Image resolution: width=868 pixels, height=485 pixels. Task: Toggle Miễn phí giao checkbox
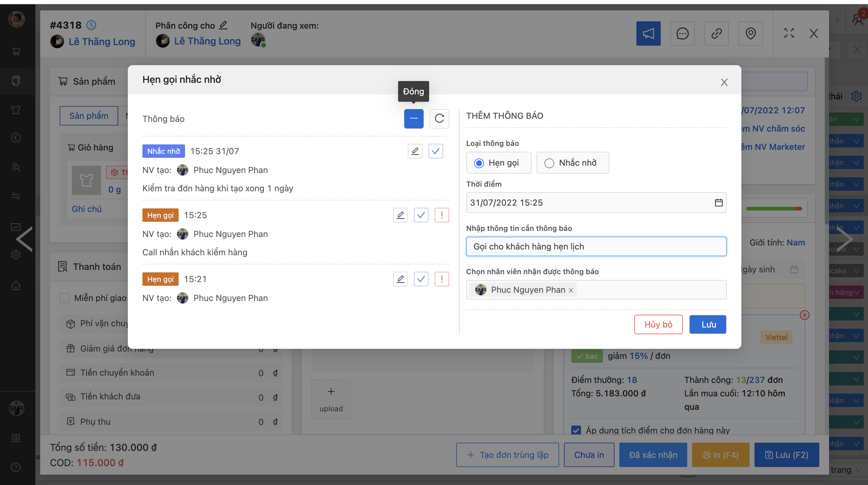tap(64, 298)
